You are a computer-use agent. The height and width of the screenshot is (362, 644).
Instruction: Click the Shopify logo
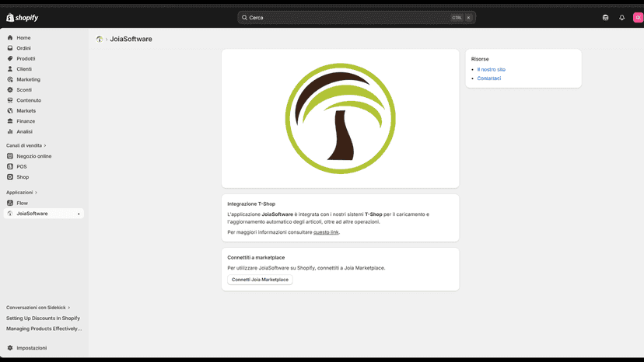coord(23,18)
